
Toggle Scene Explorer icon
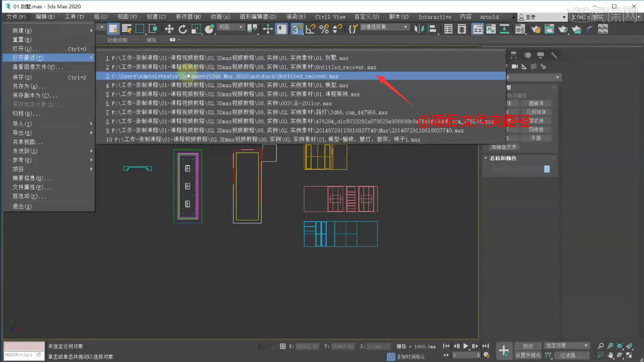tap(448, 29)
